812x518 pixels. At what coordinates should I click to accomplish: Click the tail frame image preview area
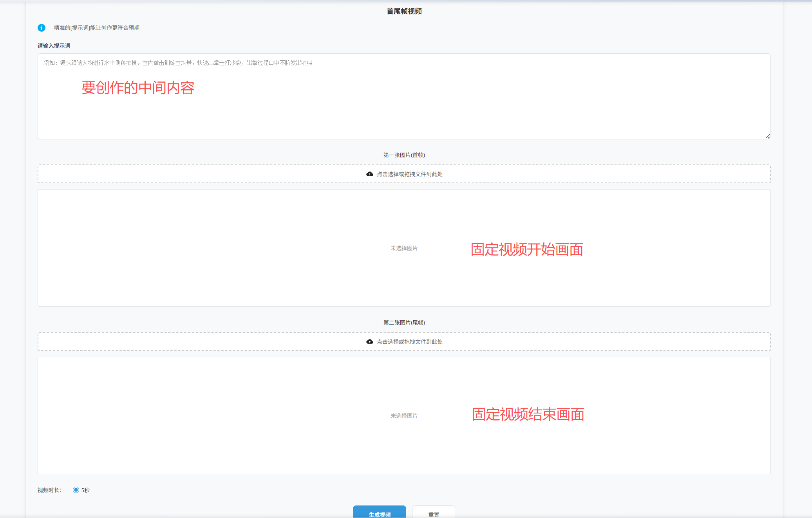coord(404,415)
